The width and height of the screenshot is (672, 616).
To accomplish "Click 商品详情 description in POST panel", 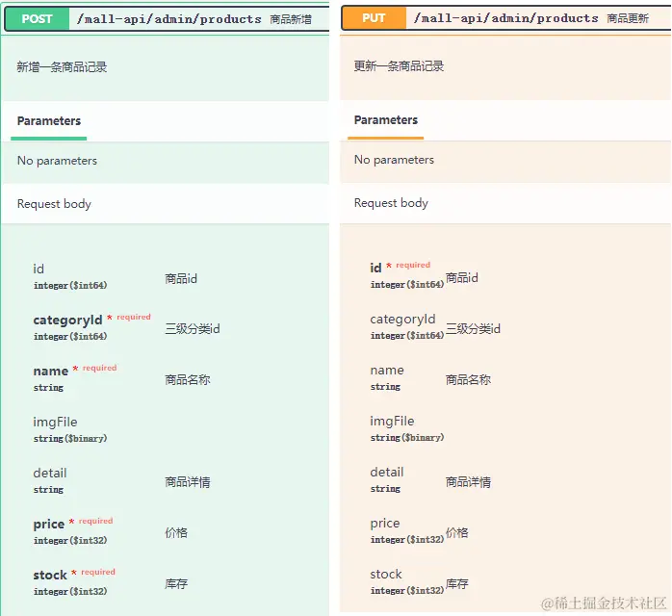I will pos(188,482).
